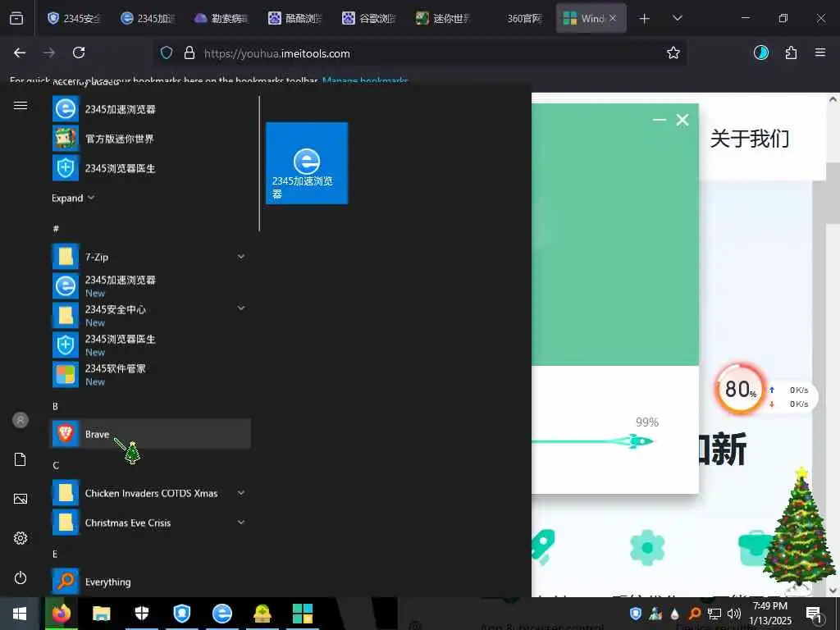Switch to the 2345安全 browser tab

(74, 18)
